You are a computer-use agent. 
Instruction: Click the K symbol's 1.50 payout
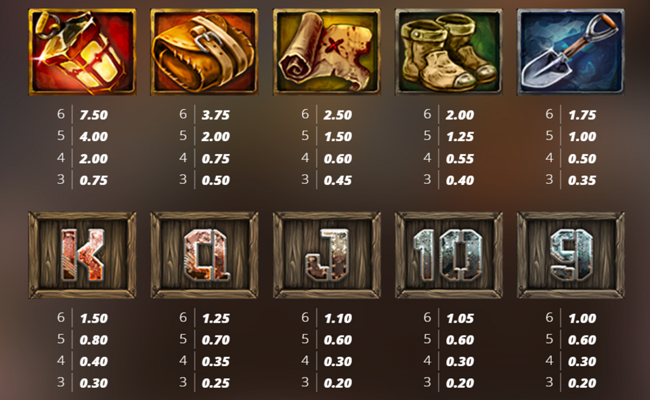[94, 318]
